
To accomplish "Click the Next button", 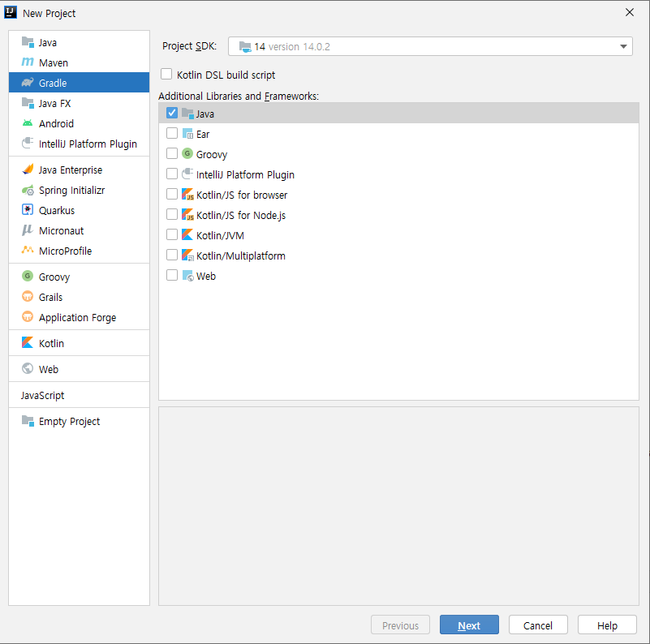I will (469, 625).
